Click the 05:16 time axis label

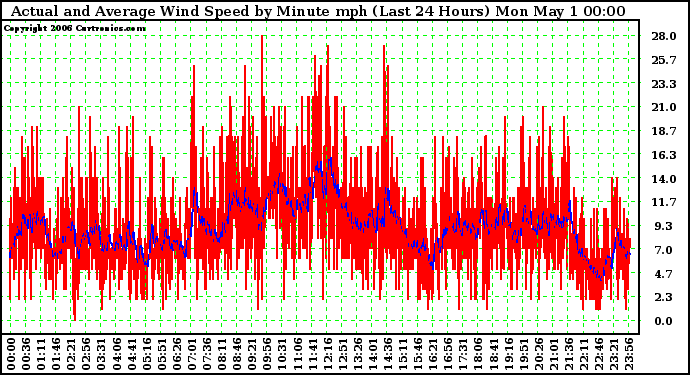point(146,354)
